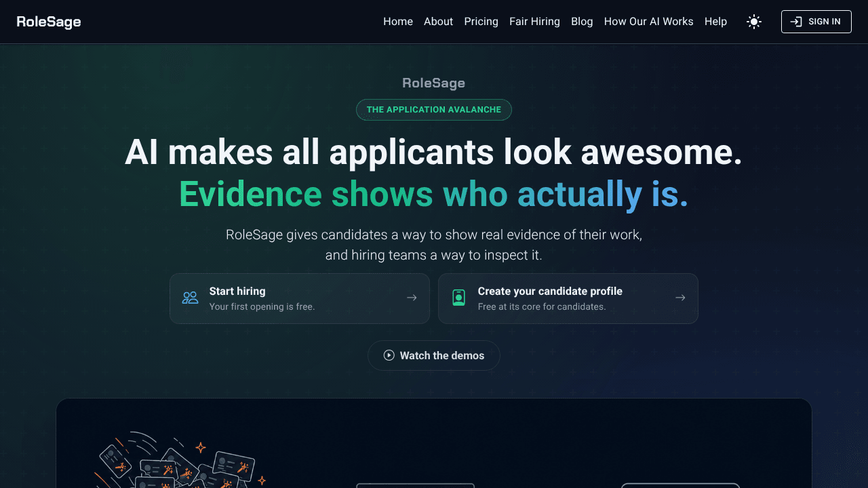Open How Our AI Works page
868x488 pixels.
click(x=648, y=22)
